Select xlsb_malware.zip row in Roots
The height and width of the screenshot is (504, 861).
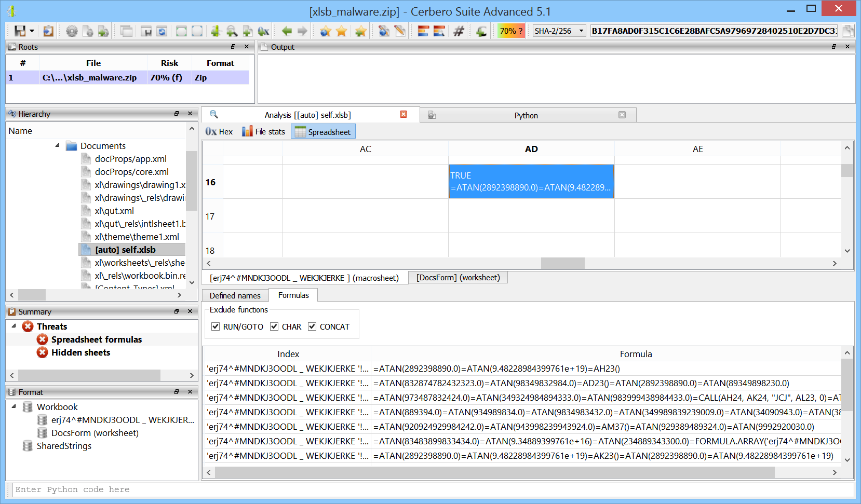tap(127, 77)
